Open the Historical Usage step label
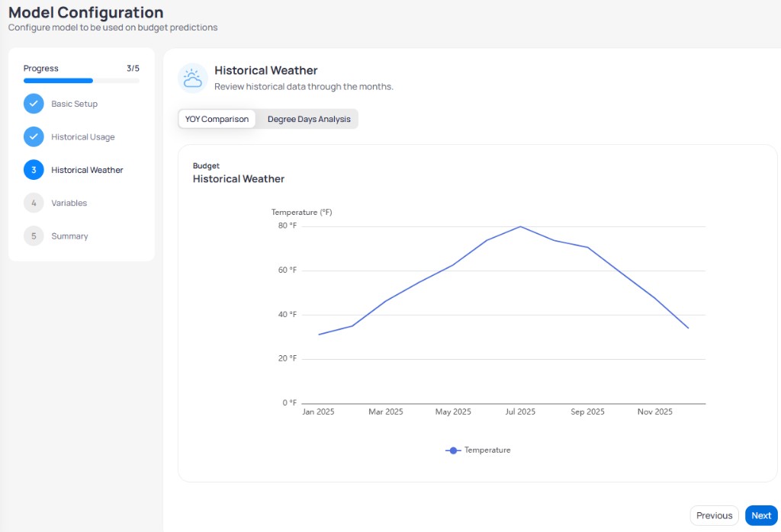This screenshot has height=532, width=781. (x=82, y=137)
